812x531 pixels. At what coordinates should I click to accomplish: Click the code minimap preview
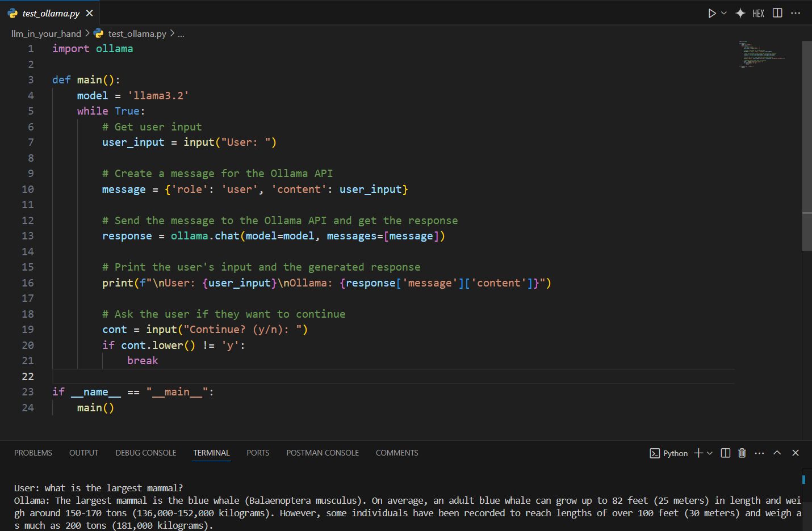(x=761, y=54)
